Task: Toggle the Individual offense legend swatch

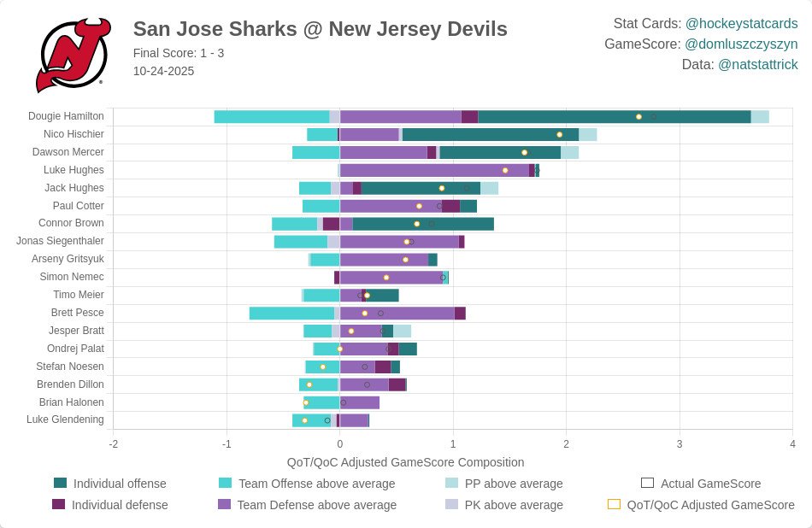Action: click(x=60, y=484)
